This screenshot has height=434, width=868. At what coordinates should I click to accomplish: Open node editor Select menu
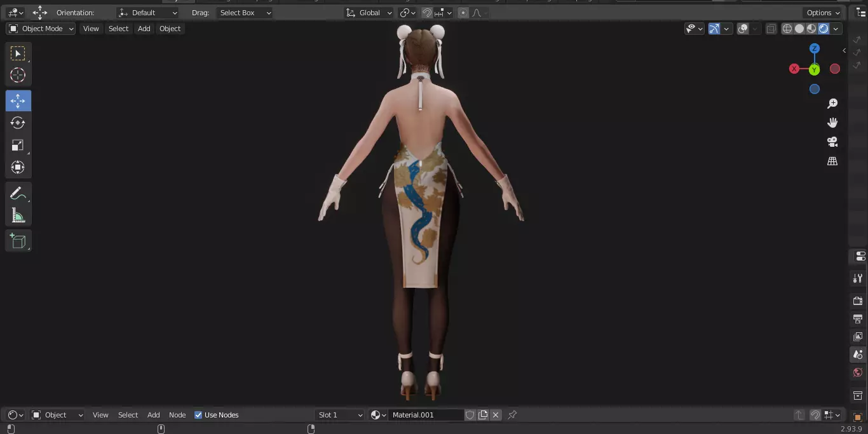(x=128, y=415)
